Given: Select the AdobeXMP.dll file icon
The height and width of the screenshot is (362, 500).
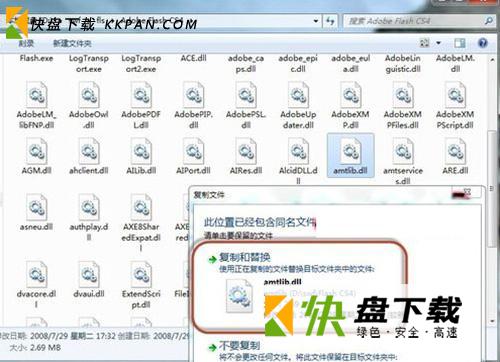Looking at the screenshot, I should (351, 95).
